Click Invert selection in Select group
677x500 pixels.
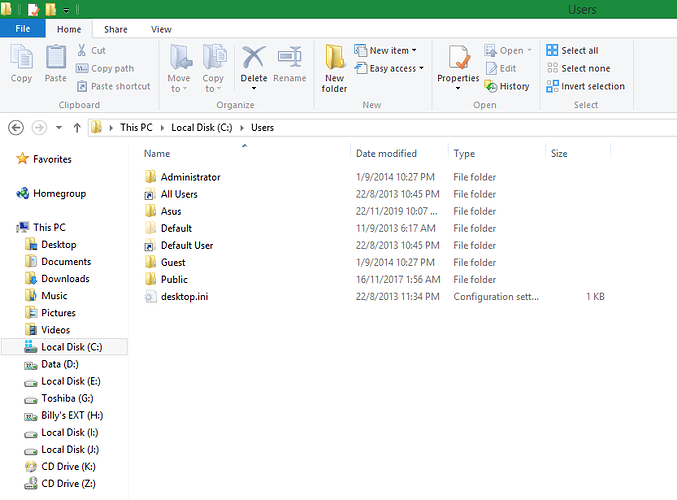[x=585, y=86]
